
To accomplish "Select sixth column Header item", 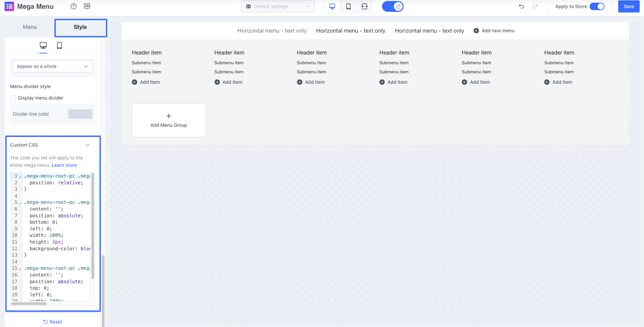I will coord(559,52).
